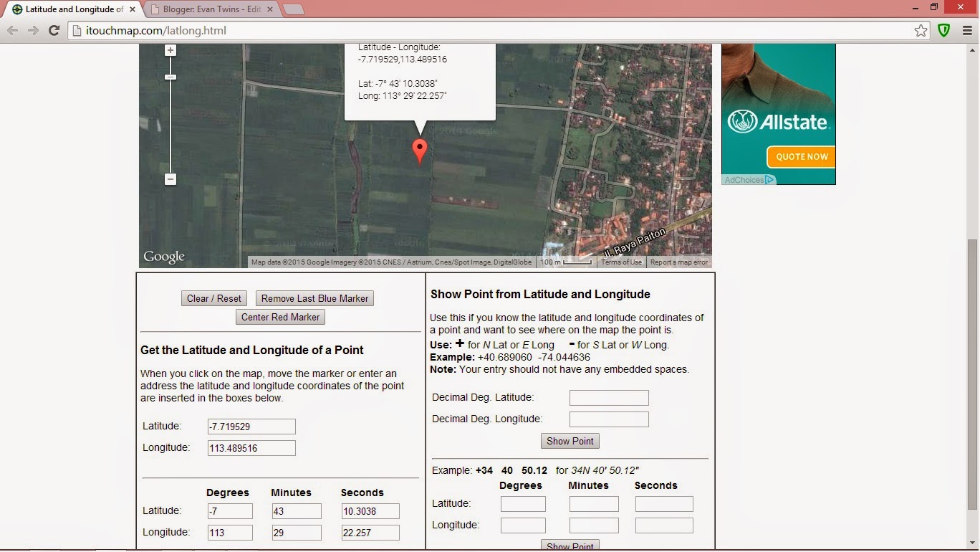
Task: Zoom out using the map minus icon
Action: pos(170,179)
